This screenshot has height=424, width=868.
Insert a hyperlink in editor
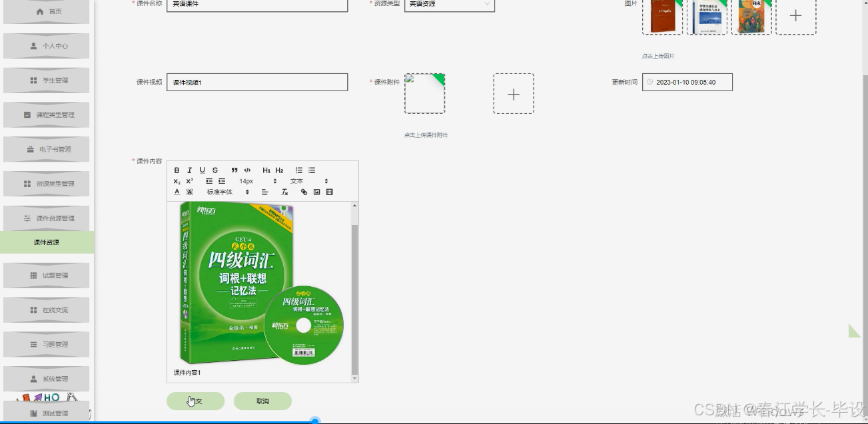click(304, 192)
